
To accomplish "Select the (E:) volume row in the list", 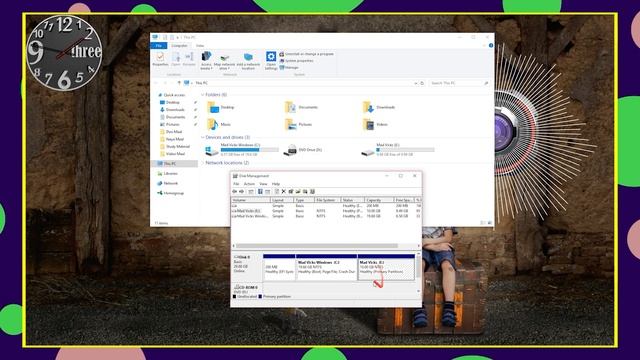I will click(x=326, y=211).
